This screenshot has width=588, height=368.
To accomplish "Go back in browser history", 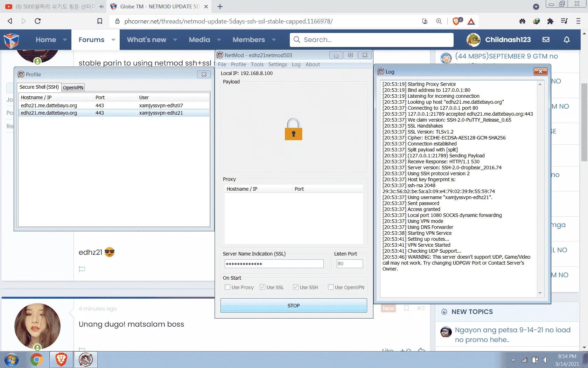I will (10, 21).
